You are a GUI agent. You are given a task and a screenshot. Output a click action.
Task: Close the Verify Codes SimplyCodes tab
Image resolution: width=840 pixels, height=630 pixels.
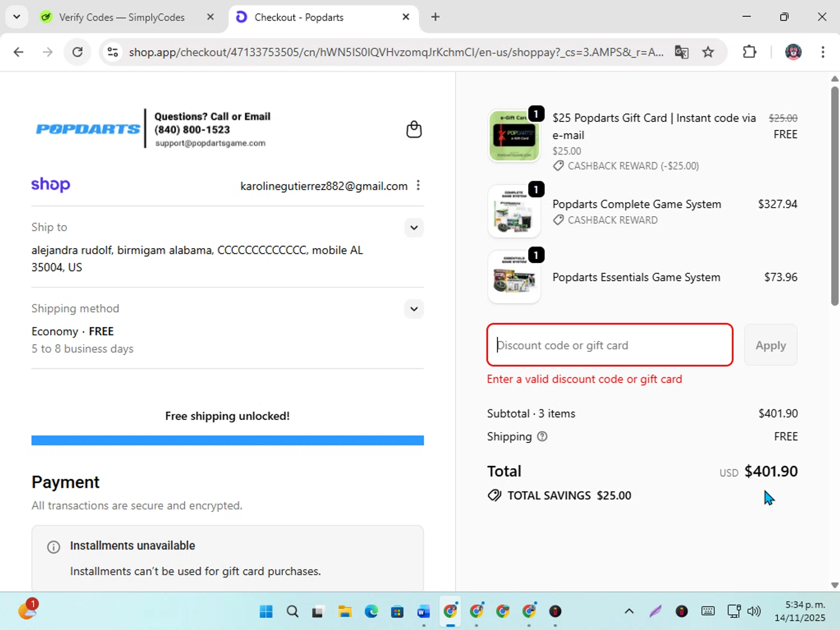tap(211, 17)
